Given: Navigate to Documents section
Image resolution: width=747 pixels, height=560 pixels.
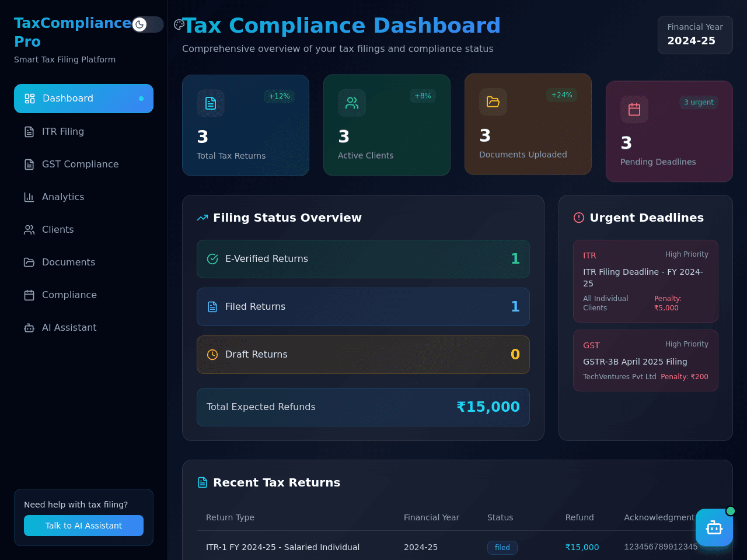Looking at the screenshot, I should pos(83,262).
